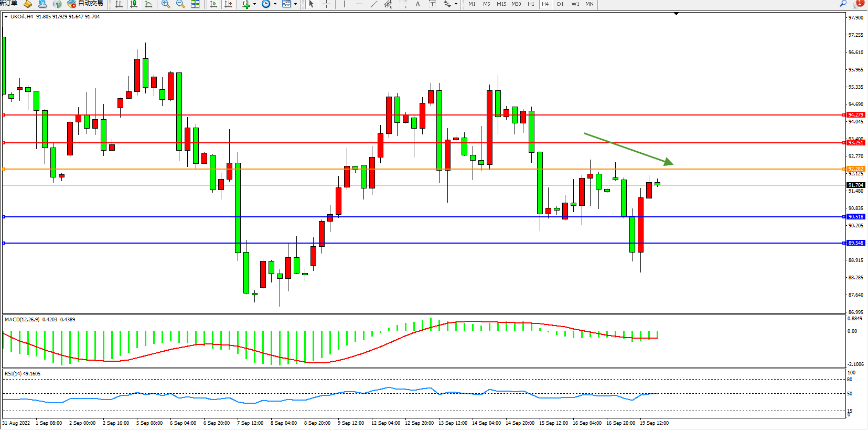Click the W1 timeframe button

point(575,4)
